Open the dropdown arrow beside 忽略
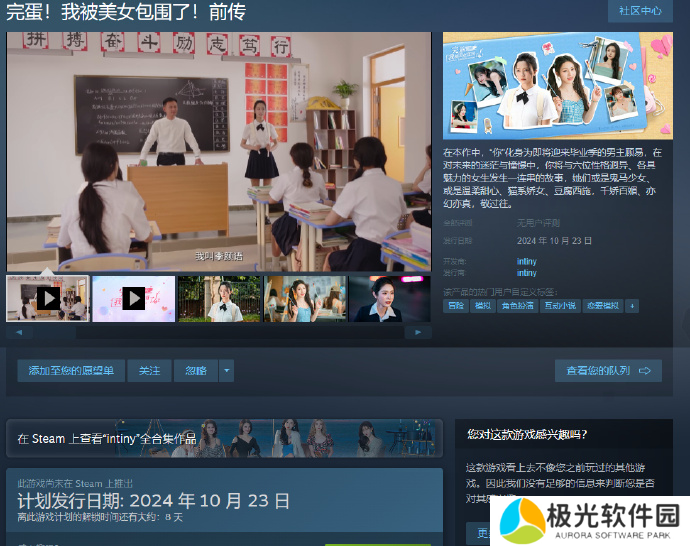 (226, 371)
